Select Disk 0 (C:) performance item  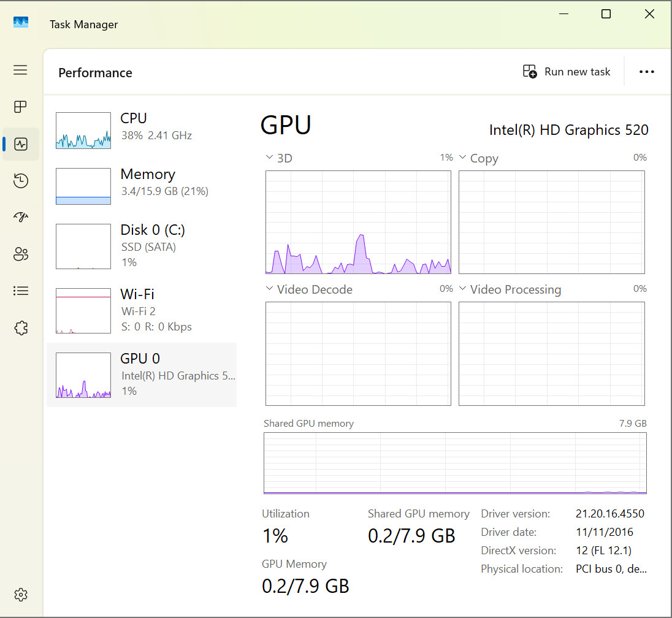[x=142, y=246]
